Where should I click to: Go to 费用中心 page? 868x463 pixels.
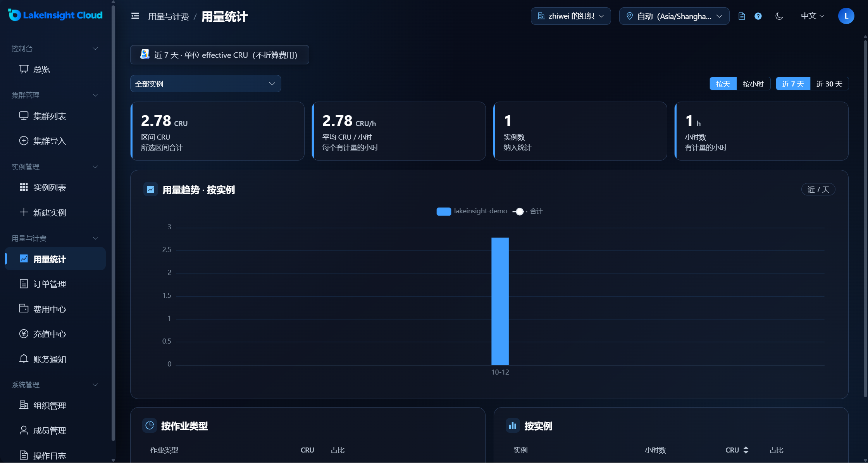55,309
